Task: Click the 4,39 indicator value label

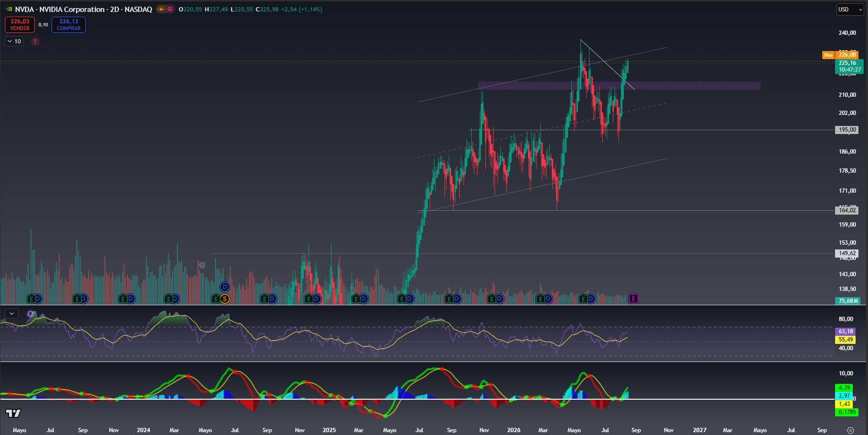Action: 845,388
